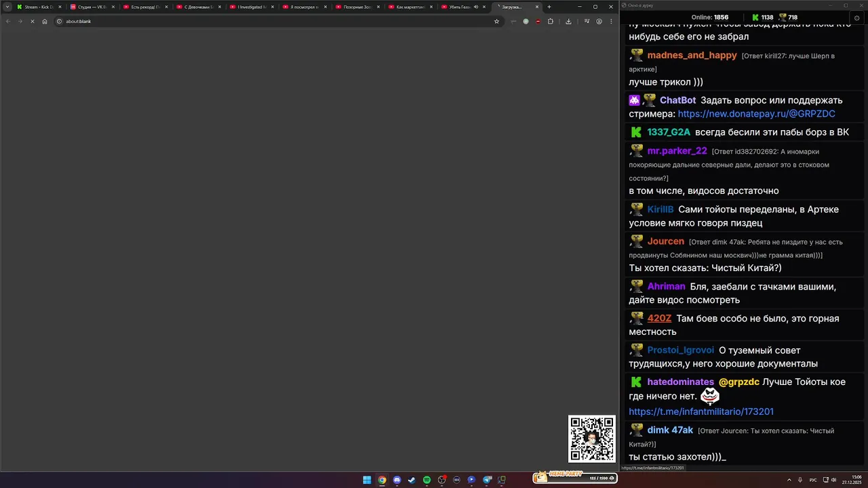Screen dimensions: 868x488
Task: Click username mr.parker_22 in chat
Action: 677,151
